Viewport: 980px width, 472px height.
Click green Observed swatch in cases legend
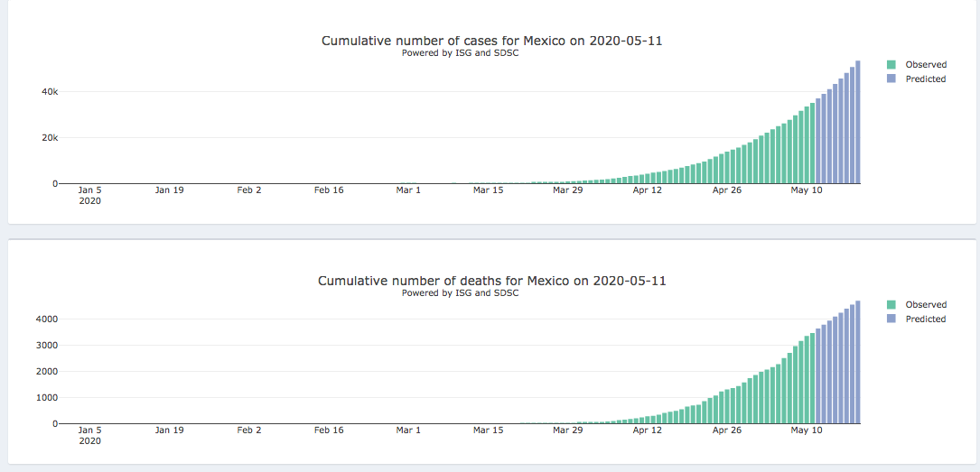pyautogui.click(x=891, y=65)
